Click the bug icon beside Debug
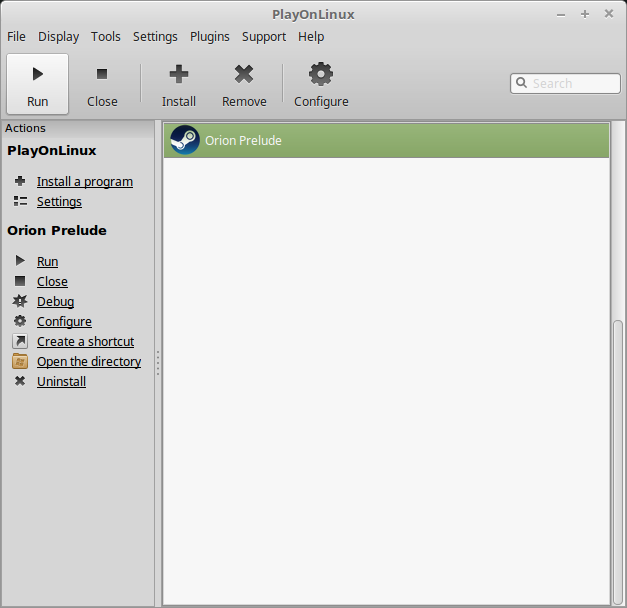 coord(20,301)
